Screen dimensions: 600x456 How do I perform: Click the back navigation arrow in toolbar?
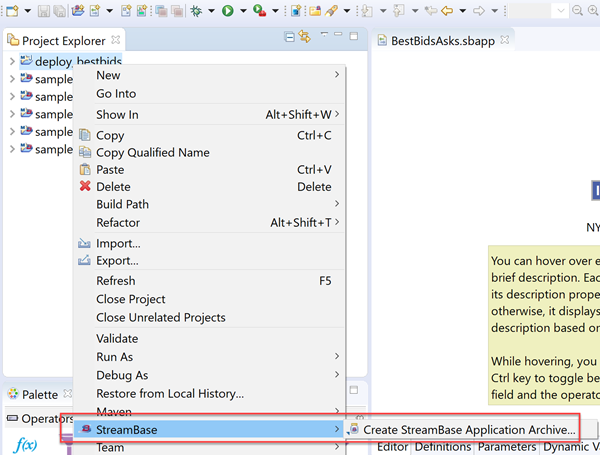coord(447,11)
